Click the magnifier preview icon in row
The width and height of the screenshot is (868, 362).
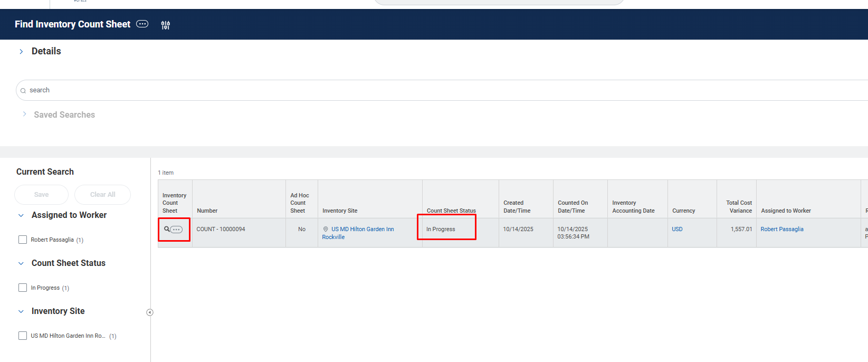point(167,229)
